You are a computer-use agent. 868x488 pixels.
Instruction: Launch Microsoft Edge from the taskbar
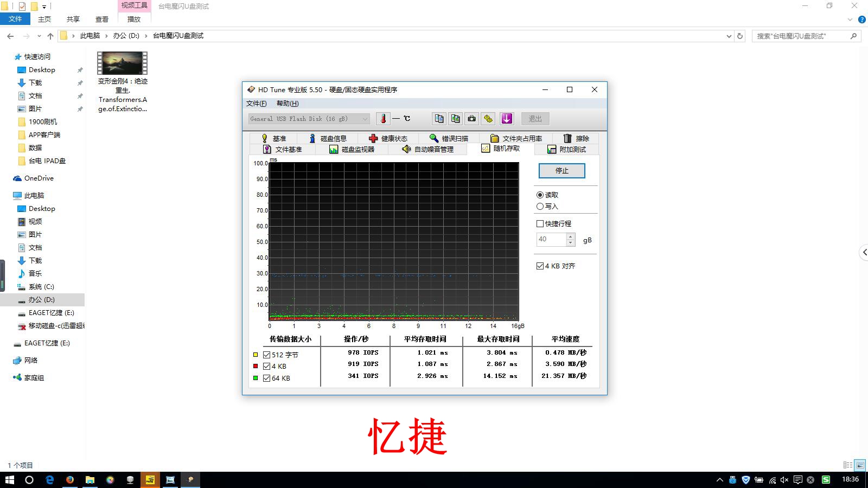pos(50,480)
